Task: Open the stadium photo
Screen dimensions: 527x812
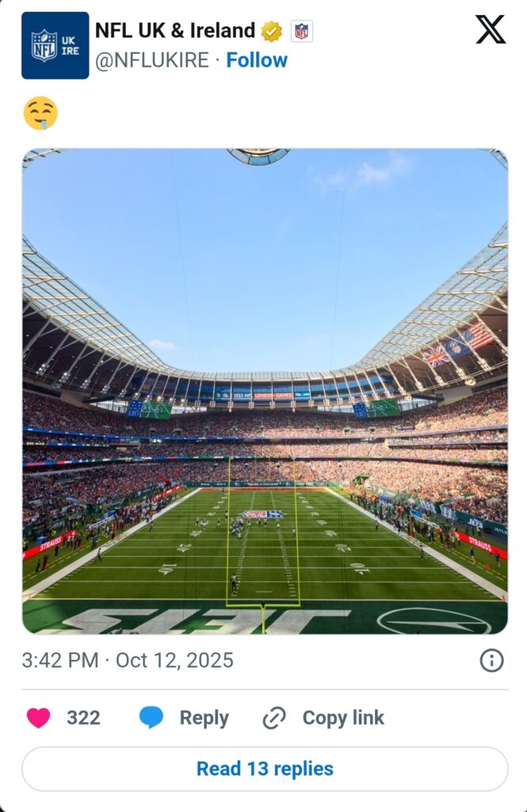Action: click(265, 392)
